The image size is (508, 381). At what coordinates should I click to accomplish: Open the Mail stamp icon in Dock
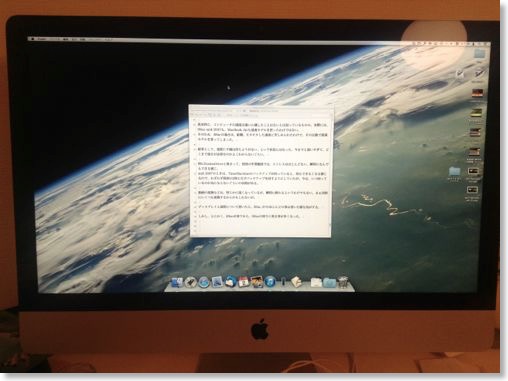(217, 282)
